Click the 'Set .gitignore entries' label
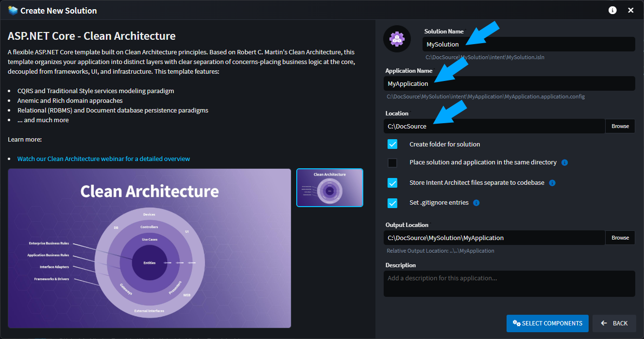Viewport: 644px width, 339px height. (439, 203)
